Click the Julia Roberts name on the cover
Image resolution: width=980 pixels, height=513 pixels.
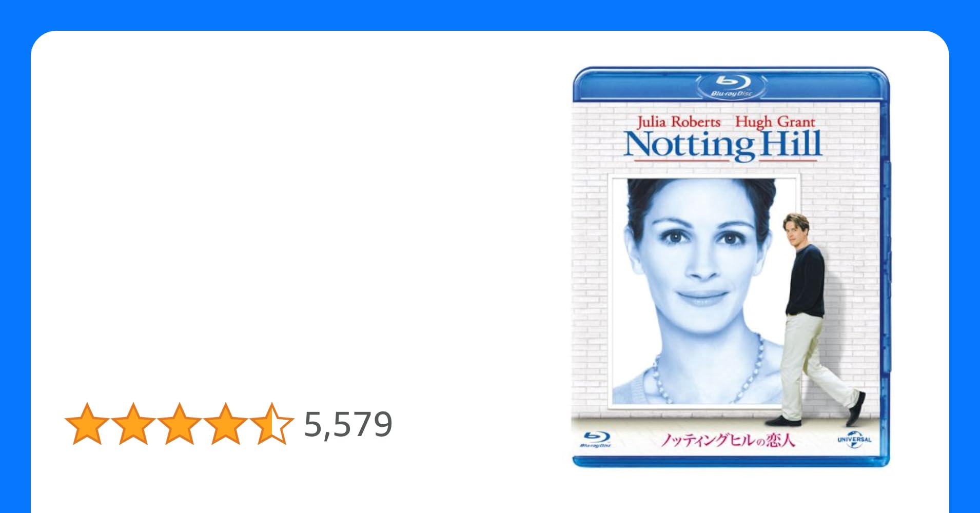(678, 122)
